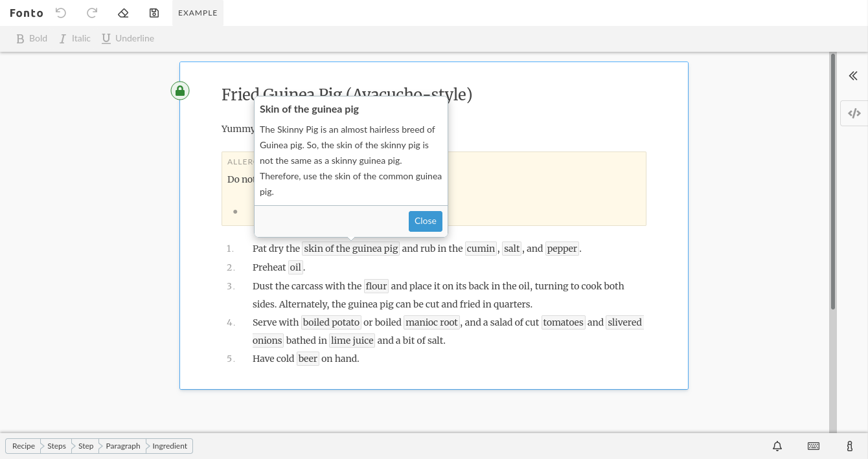Expand the sidebar with double chevron

pos(853,76)
